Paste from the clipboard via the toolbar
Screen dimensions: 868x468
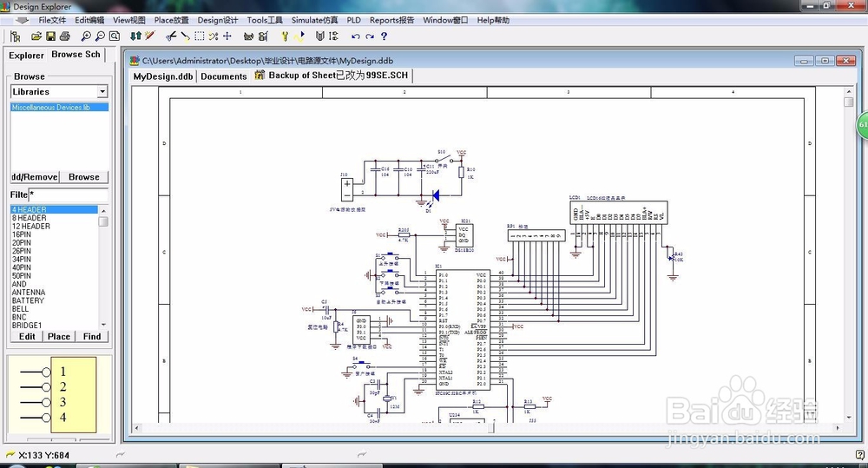185,36
